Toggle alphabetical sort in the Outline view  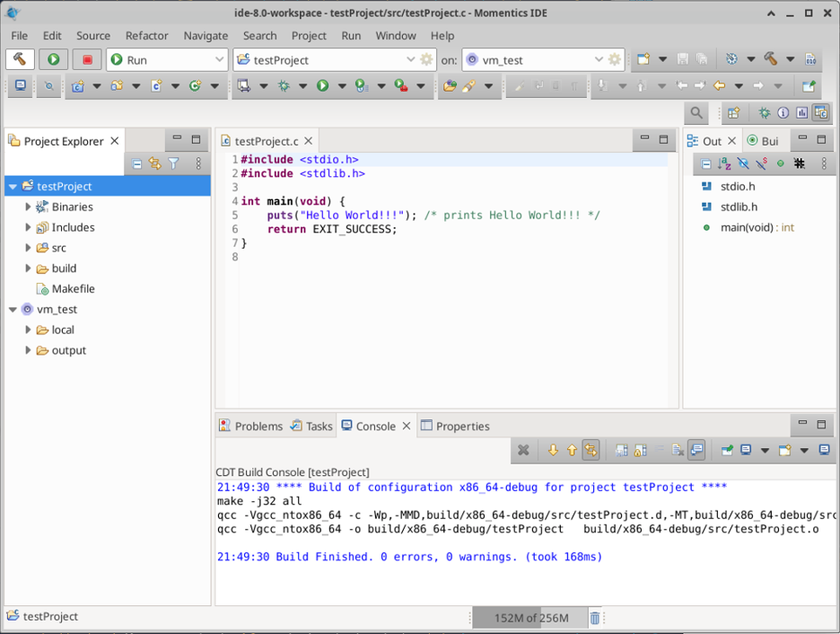[724, 164]
